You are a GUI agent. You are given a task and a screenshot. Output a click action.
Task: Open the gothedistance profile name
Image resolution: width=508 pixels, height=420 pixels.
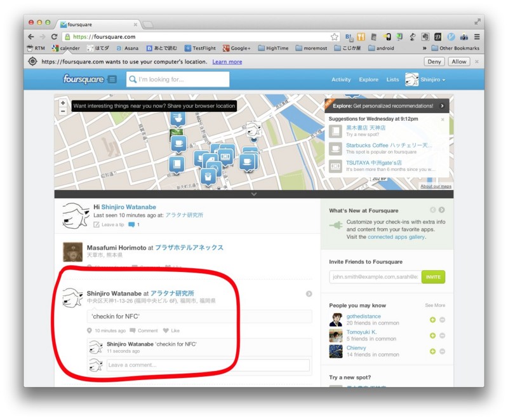[x=363, y=316]
